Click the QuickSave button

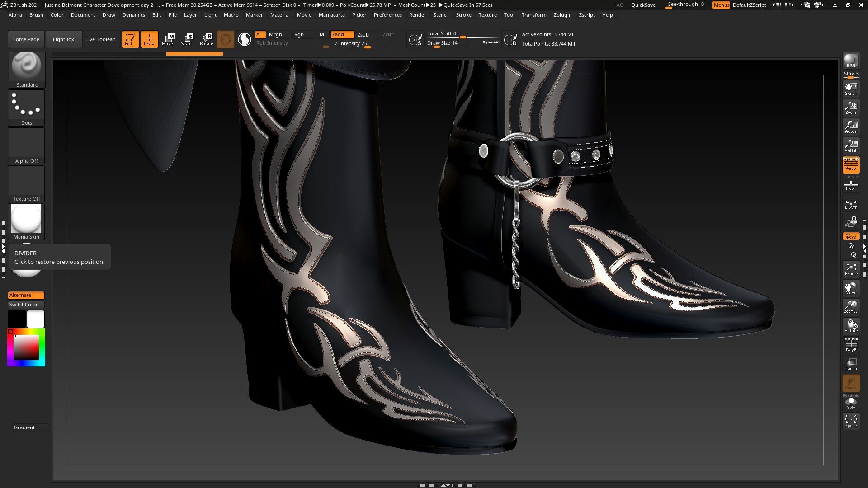click(x=643, y=5)
